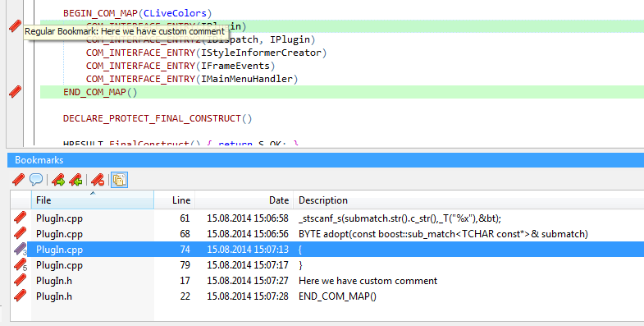Click 'Here we have custom comment' description cell

368,281
